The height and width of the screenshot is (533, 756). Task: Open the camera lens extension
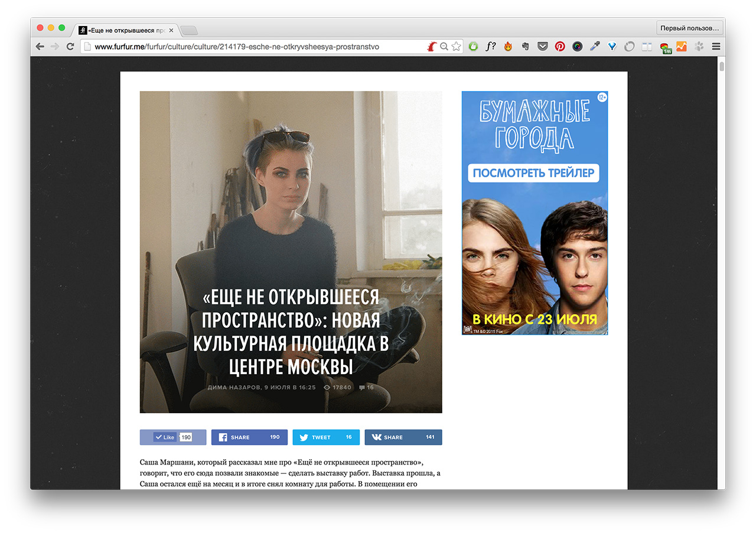[577, 46]
